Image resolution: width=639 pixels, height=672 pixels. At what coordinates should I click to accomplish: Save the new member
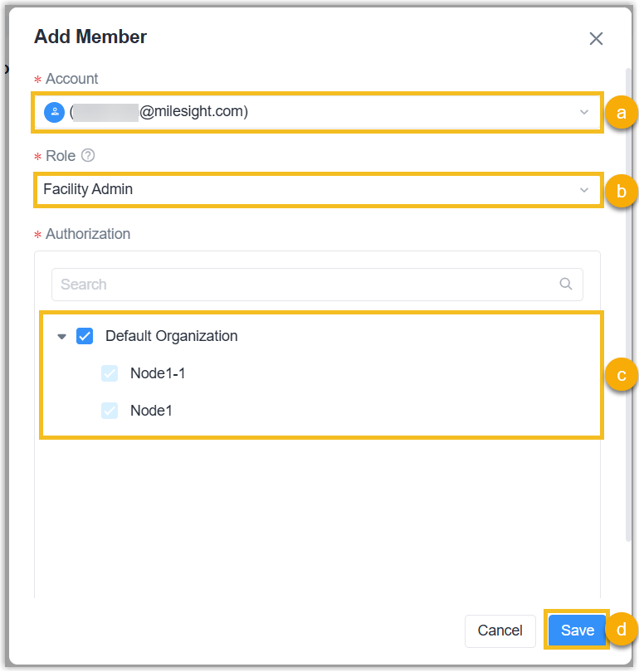click(577, 631)
